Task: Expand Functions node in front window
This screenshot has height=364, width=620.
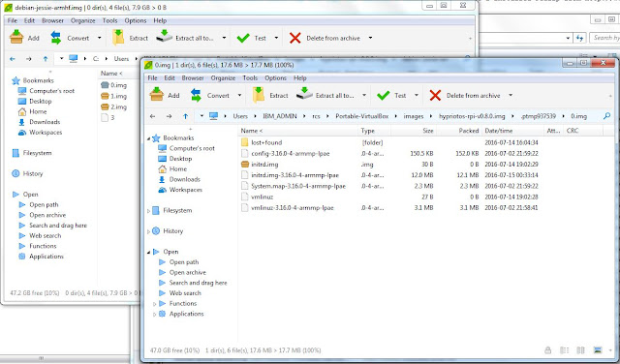Action: pyautogui.click(x=155, y=304)
